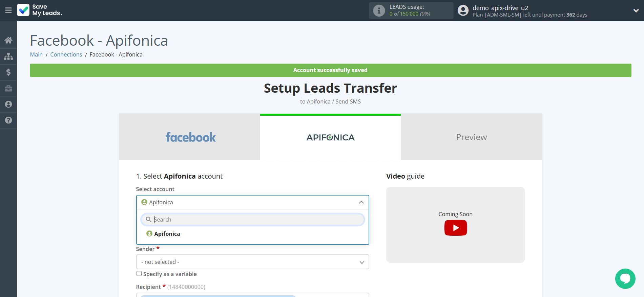This screenshot has width=644, height=297.
Task: Open the connections sitemap icon in sidebar
Action: (x=8, y=56)
